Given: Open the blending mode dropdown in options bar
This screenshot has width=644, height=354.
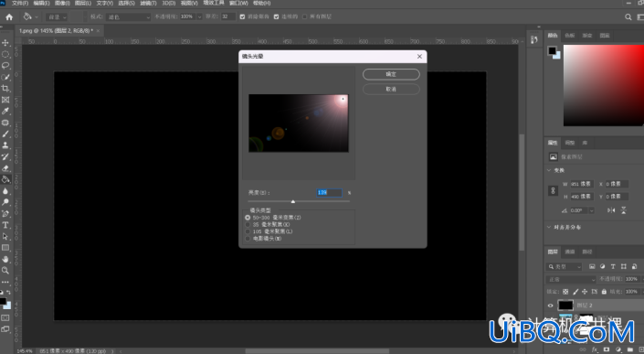Looking at the screenshot, I should [129, 16].
